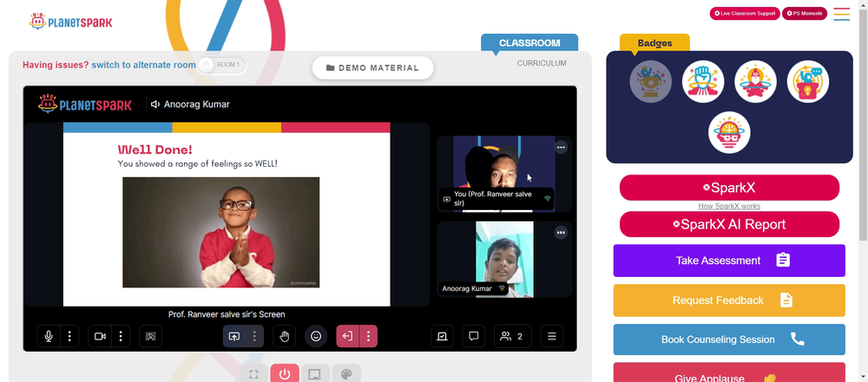Open the whiteboard
Screen dimensions: 868x382
tap(442, 336)
